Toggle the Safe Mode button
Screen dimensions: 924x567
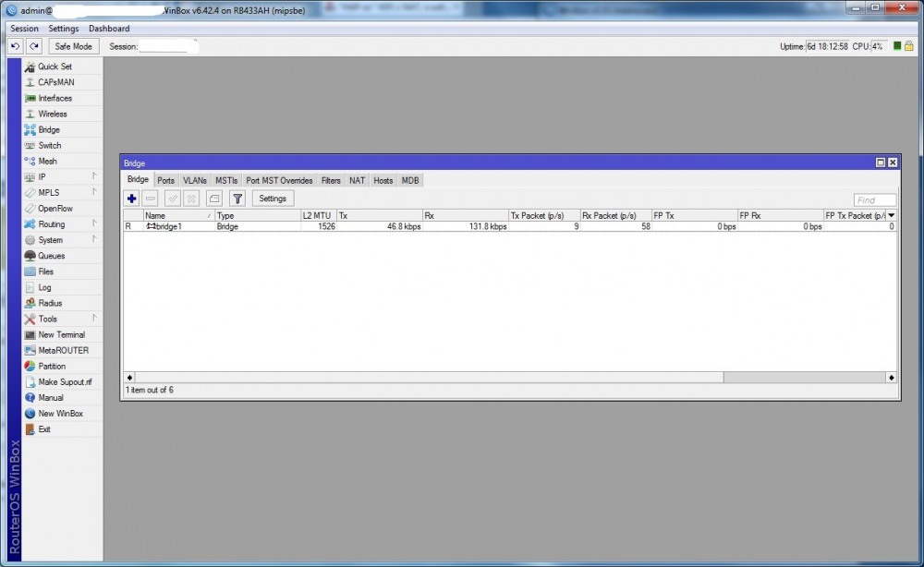pos(74,46)
